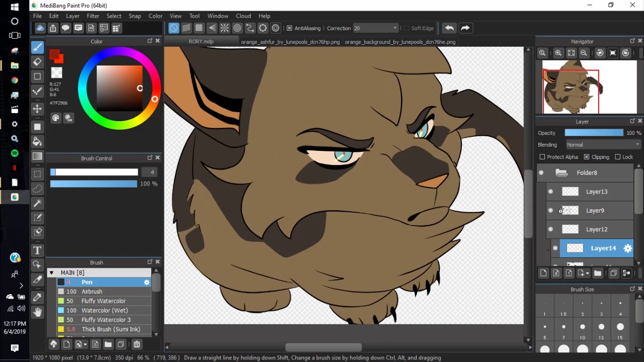Select the Hand pan tool
The height and width of the screenshot is (362, 644).
37,312
